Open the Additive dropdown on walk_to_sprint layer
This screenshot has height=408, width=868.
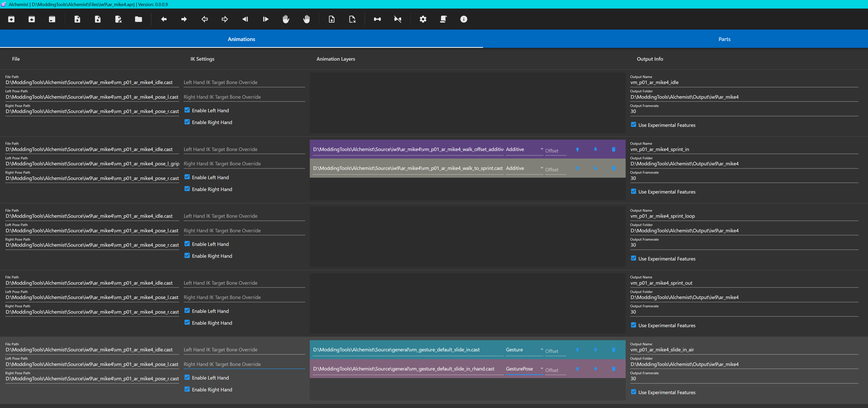[524, 168]
